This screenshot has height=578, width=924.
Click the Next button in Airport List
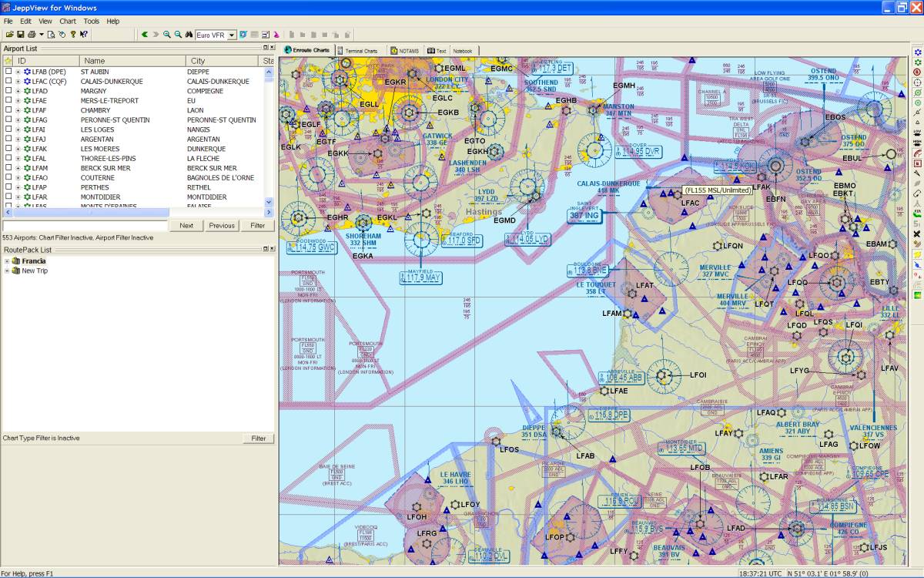click(x=186, y=226)
